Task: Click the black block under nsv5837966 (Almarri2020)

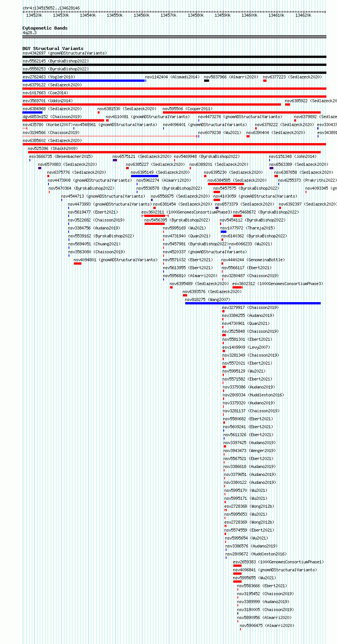Action: click(x=206, y=80)
